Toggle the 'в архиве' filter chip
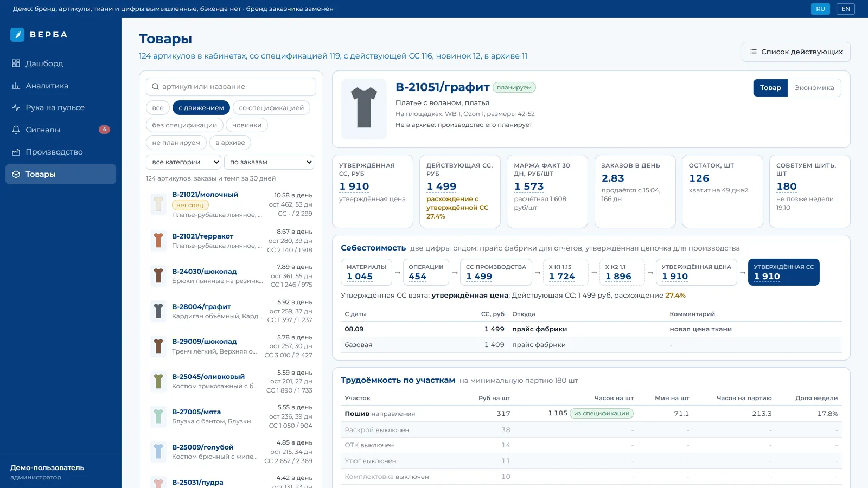 click(x=230, y=143)
